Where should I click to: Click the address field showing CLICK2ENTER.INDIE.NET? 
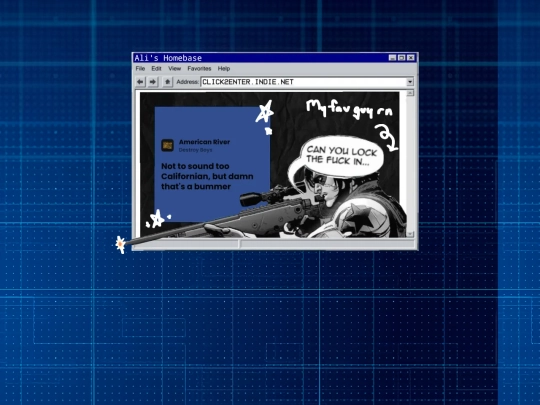303,82
